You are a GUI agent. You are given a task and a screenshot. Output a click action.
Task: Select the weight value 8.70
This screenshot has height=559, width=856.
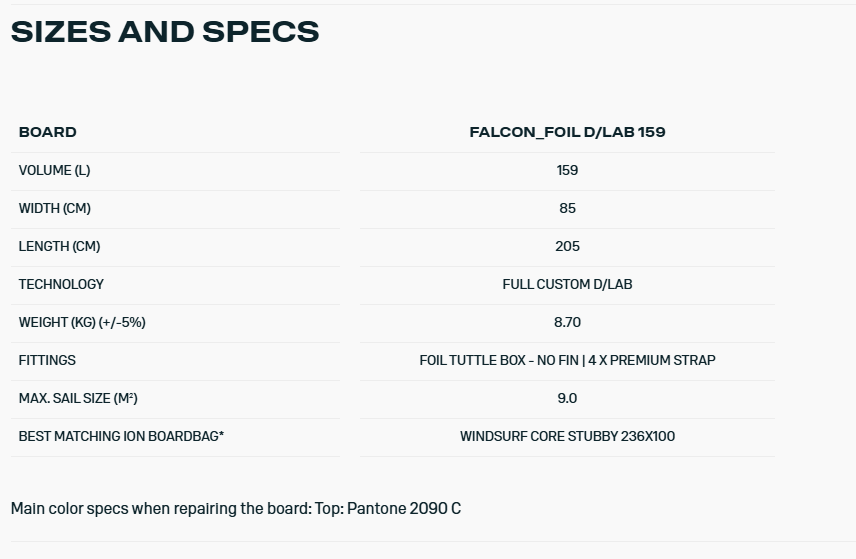(567, 322)
